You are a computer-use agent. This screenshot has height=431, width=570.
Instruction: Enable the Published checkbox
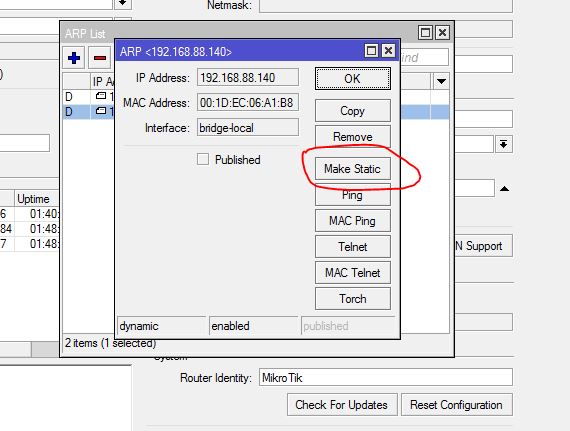pos(203,159)
